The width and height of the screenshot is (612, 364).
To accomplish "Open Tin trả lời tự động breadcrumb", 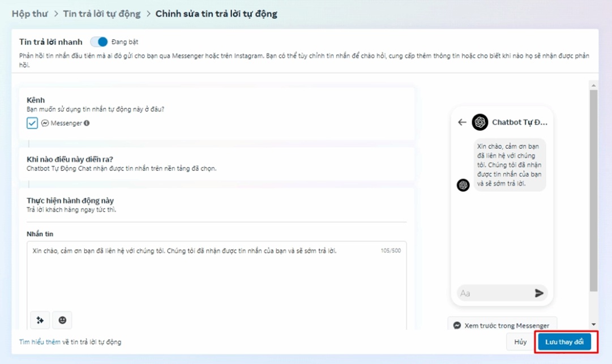I will [x=102, y=14].
